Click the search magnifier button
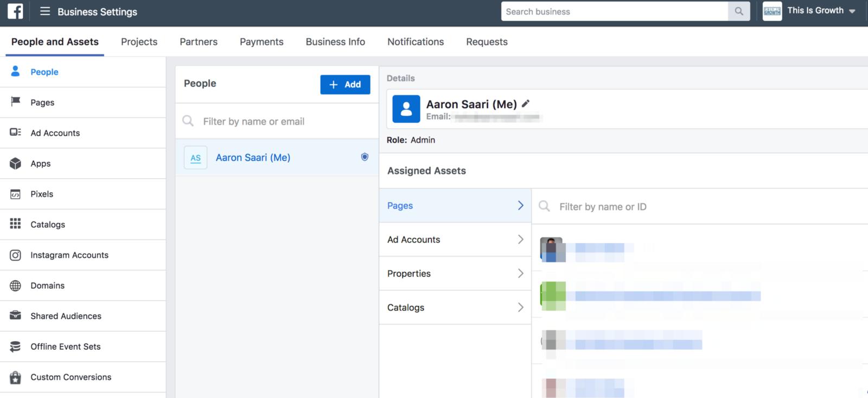Image resolution: width=868 pixels, height=398 pixels. click(x=739, y=11)
